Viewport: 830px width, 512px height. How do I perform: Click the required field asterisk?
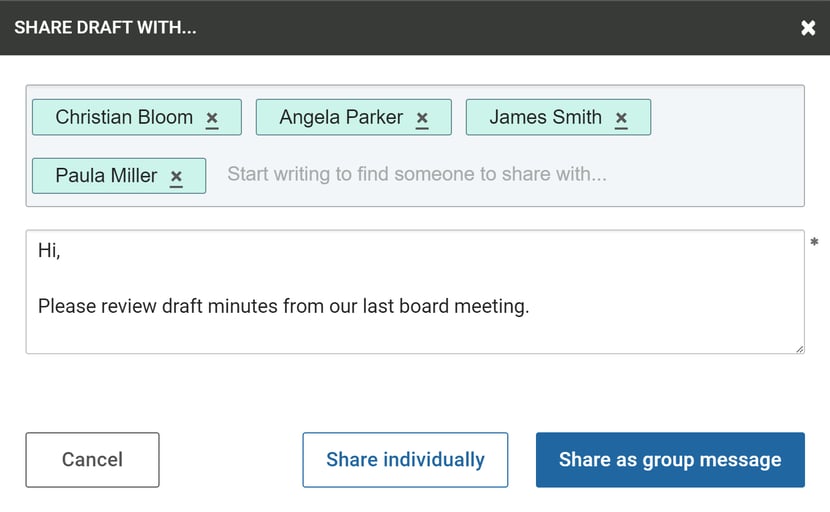pyautogui.click(x=814, y=242)
